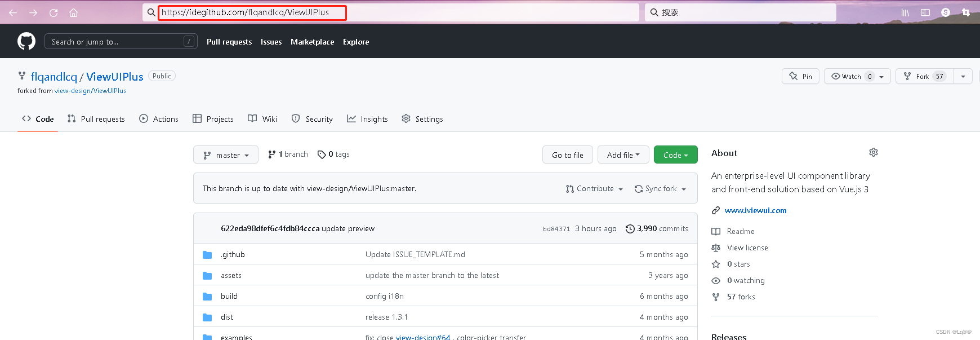
Task: Focus GitHub 'Search or jump to' field
Action: click(121, 41)
